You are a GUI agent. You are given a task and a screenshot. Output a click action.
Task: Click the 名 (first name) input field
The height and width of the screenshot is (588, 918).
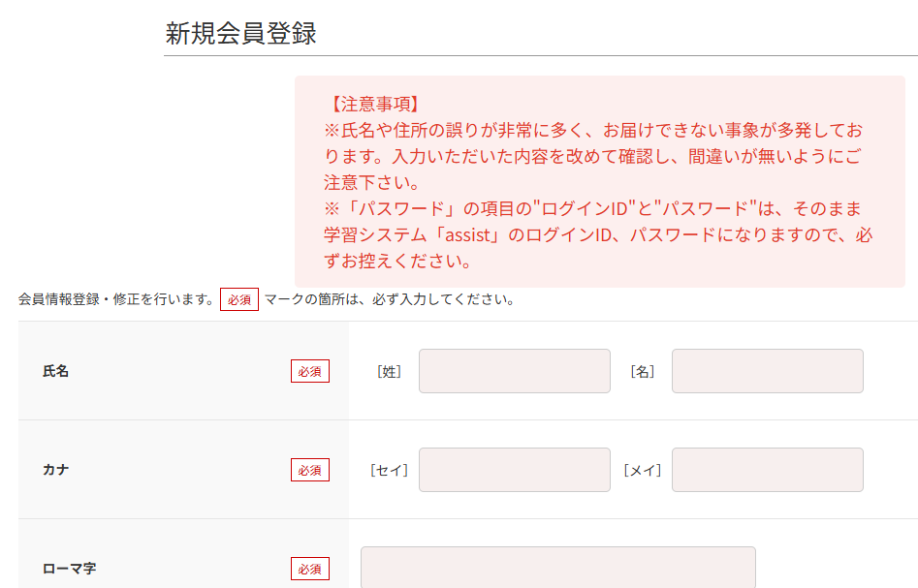click(x=768, y=371)
